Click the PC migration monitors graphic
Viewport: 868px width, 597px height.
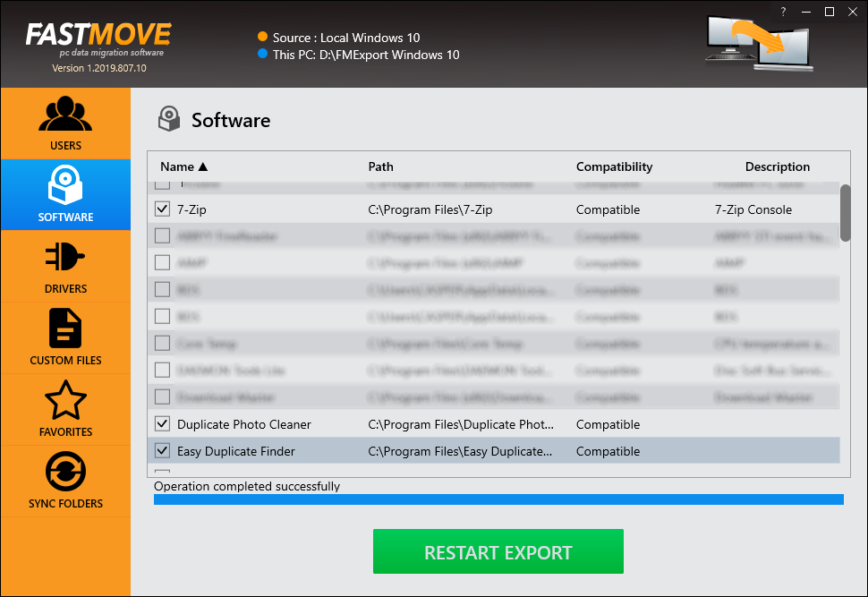(x=760, y=43)
